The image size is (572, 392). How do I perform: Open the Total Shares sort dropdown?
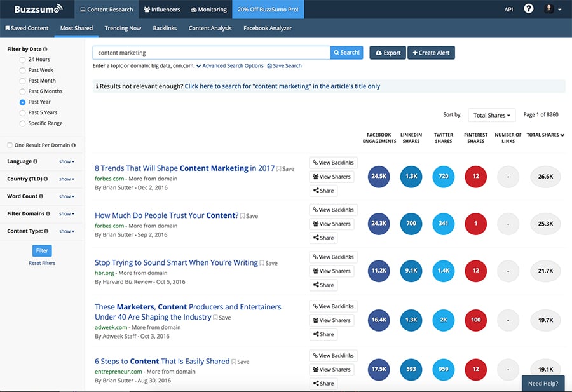pyautogui.click(x=491, y=115)
